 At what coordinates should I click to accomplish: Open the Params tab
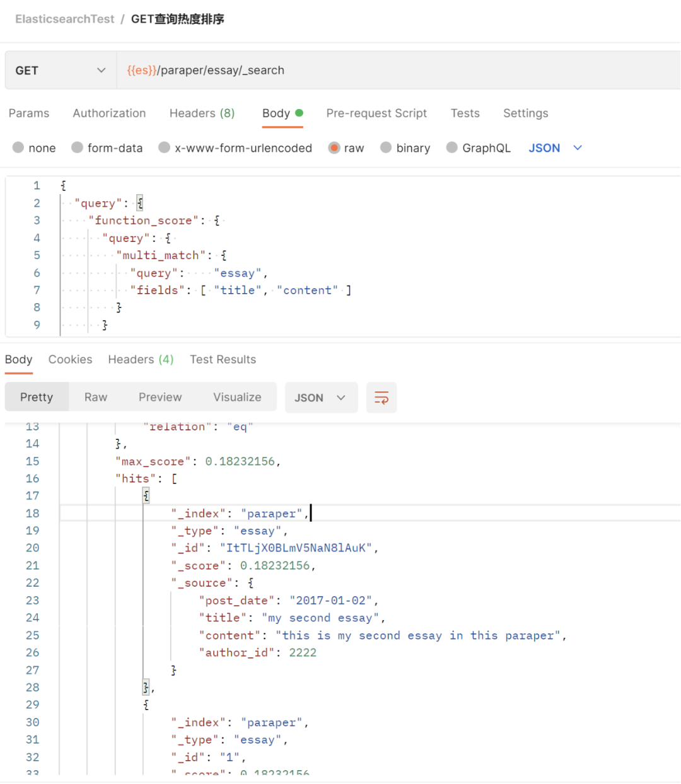(x=29, y=113)
